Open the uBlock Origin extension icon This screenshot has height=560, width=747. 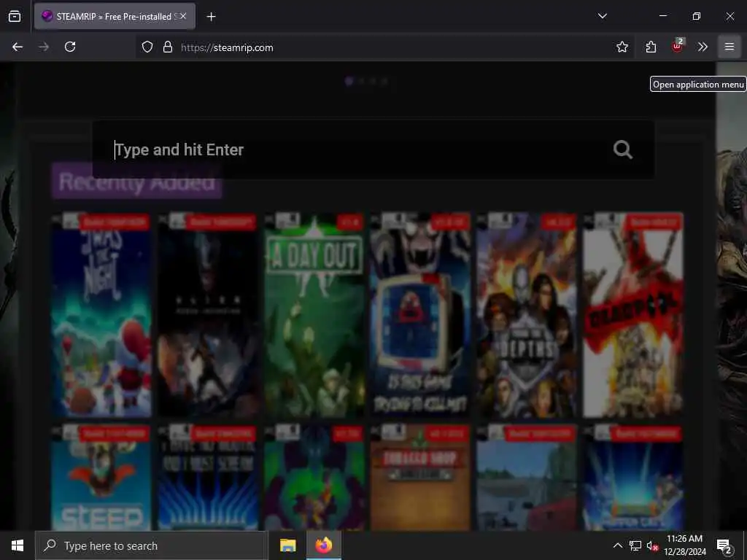678,46
